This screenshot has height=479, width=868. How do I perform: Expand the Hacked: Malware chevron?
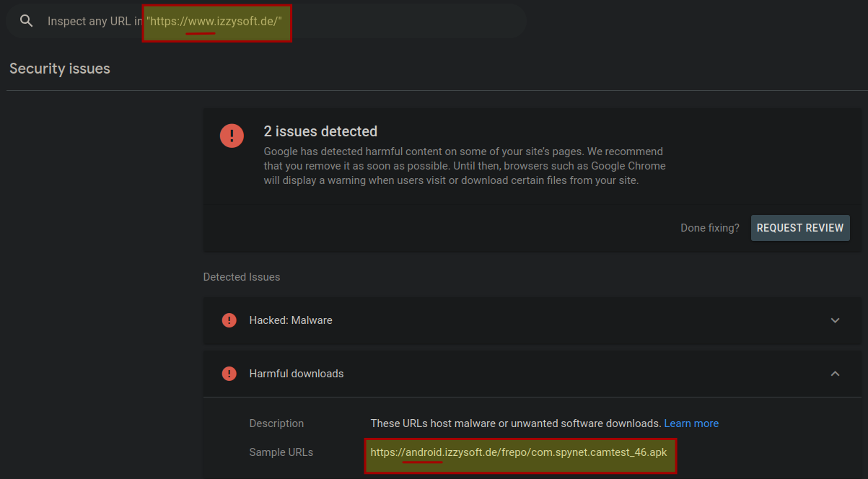(835, 320)
